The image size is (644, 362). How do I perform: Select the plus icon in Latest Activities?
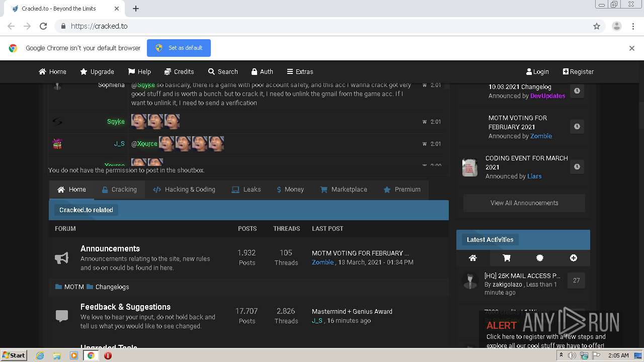(x=574, y=258)
